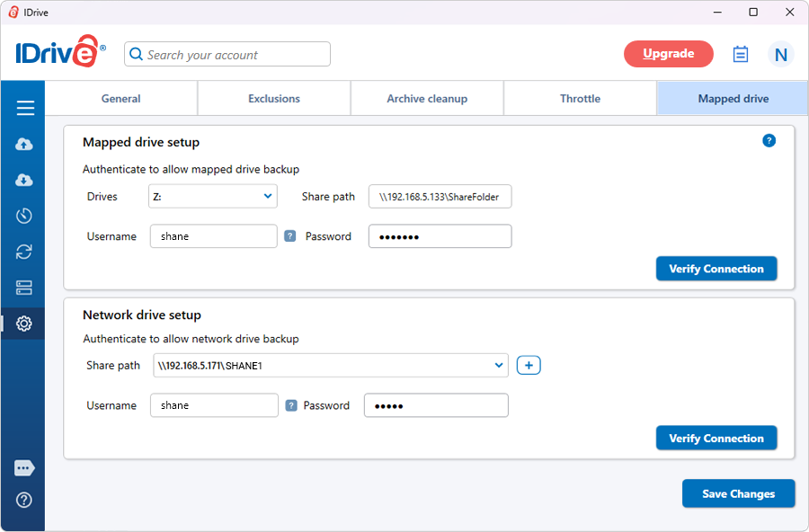Click the blue help icon in Mapped drive setup
This screenshot has height=532, width=809.
tap(769, 141)
